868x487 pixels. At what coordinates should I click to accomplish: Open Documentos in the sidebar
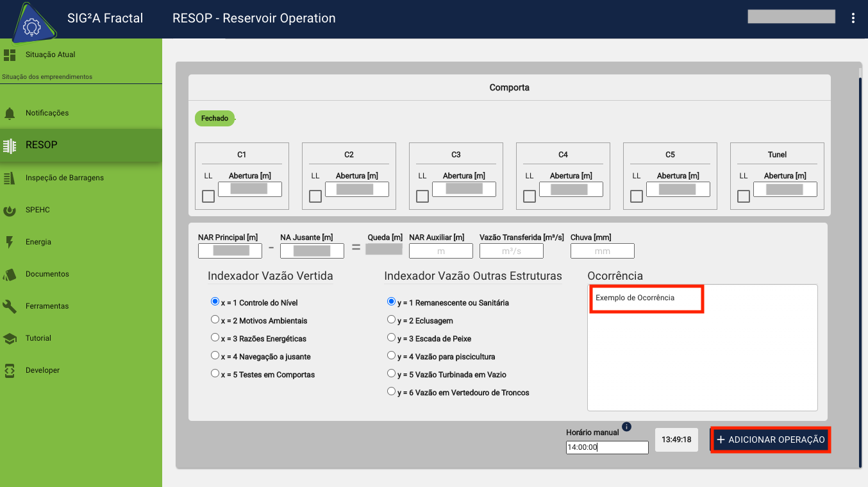click(x=47, y=274)
